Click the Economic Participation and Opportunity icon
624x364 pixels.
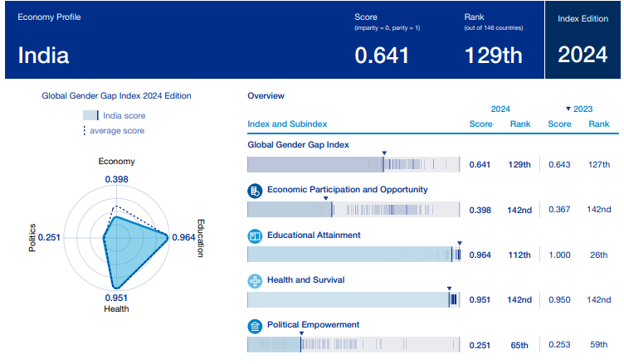click(255, 191)
